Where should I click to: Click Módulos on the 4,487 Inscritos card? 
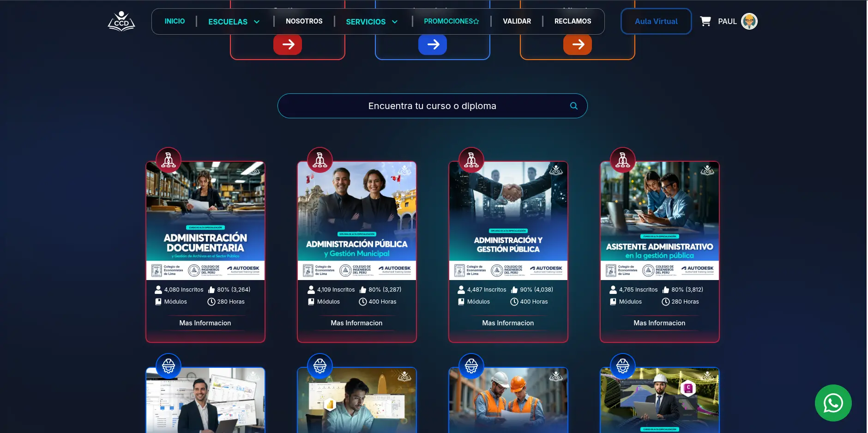click(x=478, y=302)
